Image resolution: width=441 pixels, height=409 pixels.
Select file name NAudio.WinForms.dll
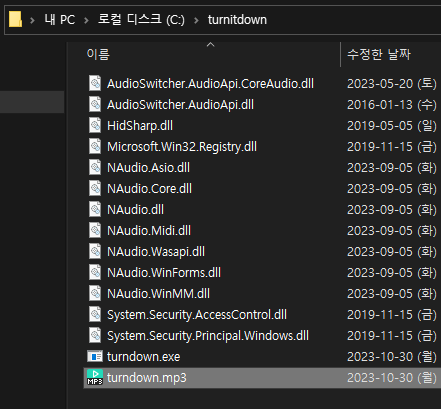[x=164, y=273]
